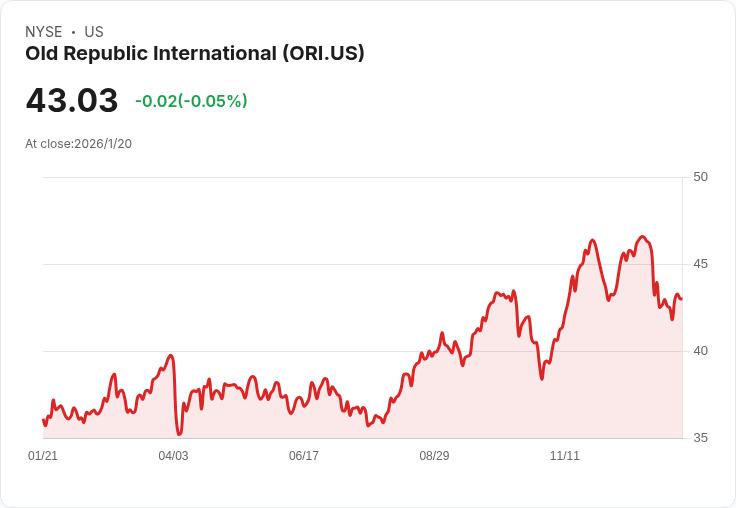Select the green -0.02(-0.05%) change value
Image resolution: width=736 pixels, height=508 pixels.
[x=191, y=101]
